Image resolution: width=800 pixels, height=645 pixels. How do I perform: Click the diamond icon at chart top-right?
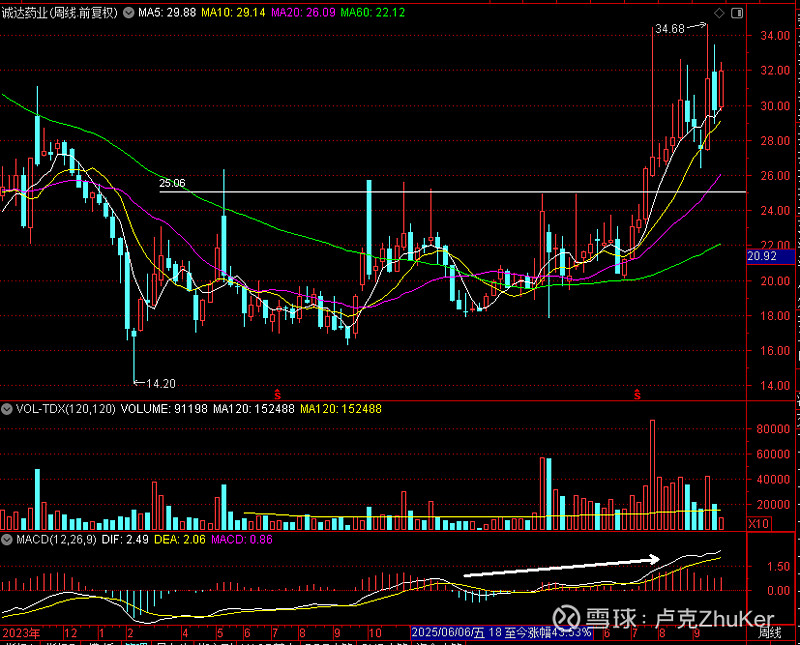[x=719, y=13]
